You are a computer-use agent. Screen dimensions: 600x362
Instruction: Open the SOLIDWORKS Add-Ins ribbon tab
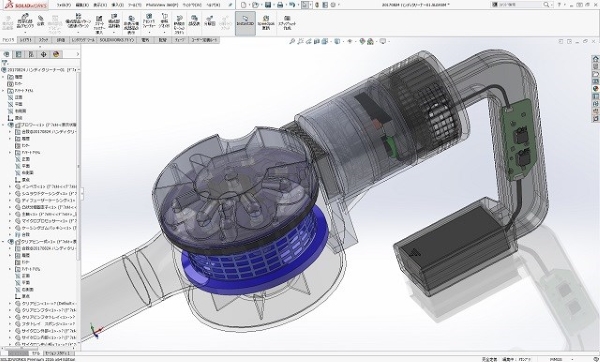click(117, 40)
